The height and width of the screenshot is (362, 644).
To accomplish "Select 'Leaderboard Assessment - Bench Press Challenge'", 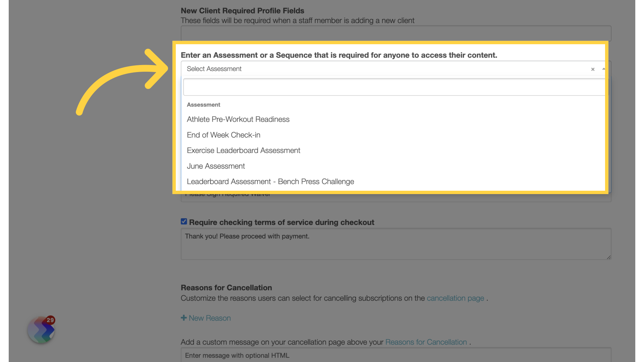I will tap(270, 181).
